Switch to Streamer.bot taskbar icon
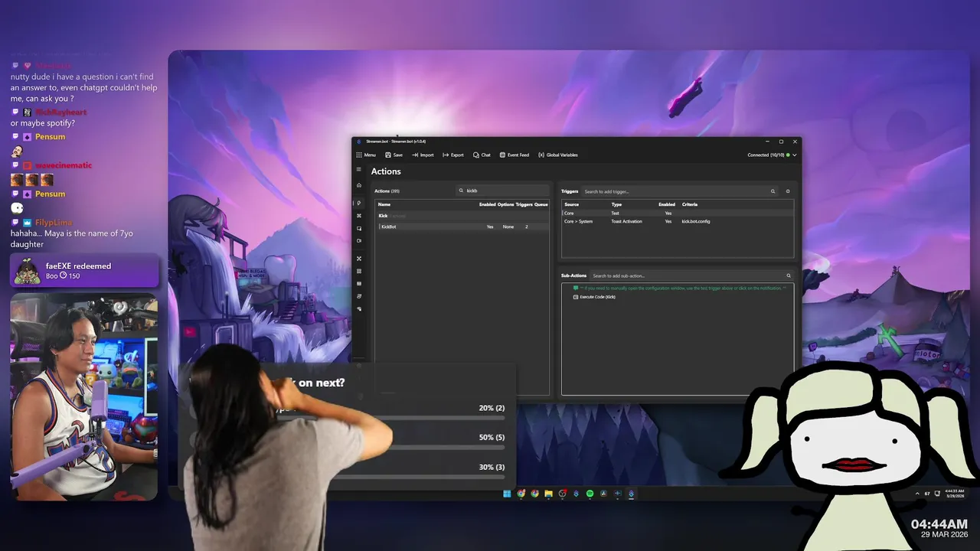The width and height of the screenshot is (980, 551). (x=631, y=494)
